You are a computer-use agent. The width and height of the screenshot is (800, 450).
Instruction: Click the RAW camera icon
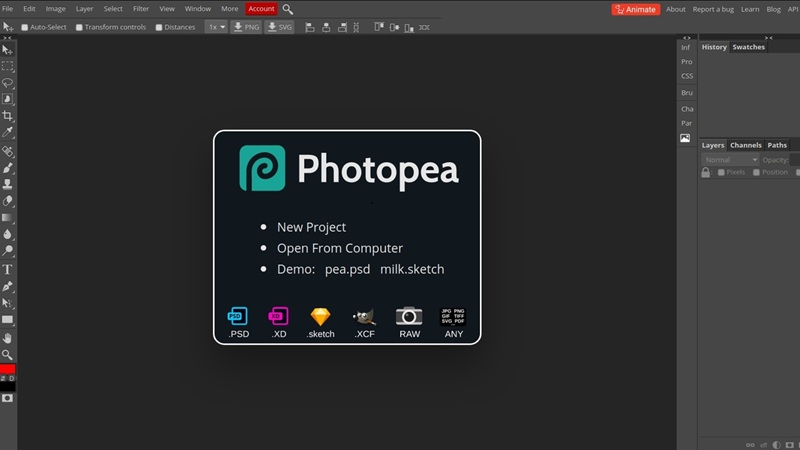[x=409, y=316]
